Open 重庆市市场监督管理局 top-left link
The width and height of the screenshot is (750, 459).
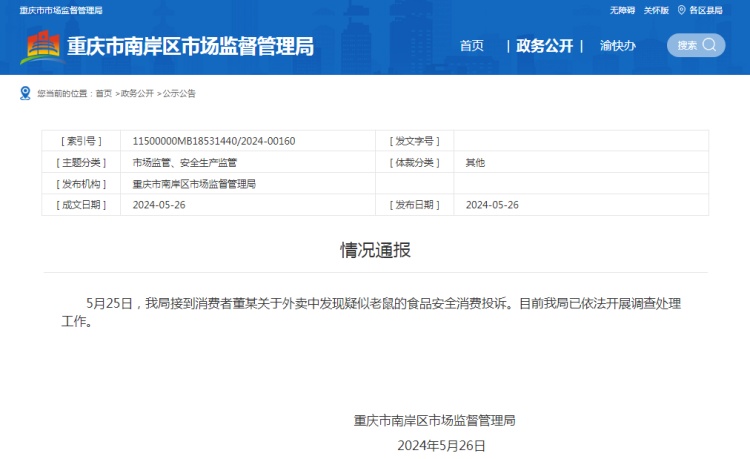(61, 10)
